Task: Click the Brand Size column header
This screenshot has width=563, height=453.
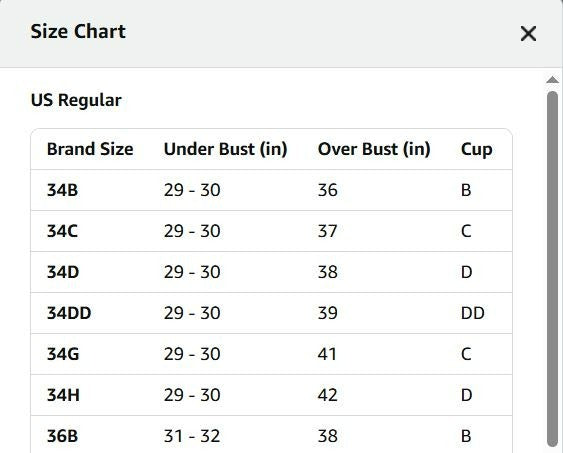Action: 90,149
